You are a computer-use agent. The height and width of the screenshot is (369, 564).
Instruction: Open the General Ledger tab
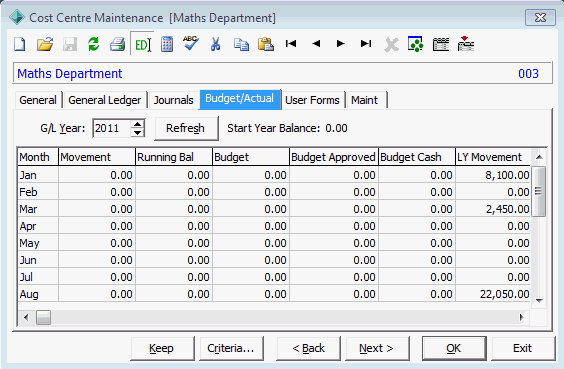coord(104,100)
